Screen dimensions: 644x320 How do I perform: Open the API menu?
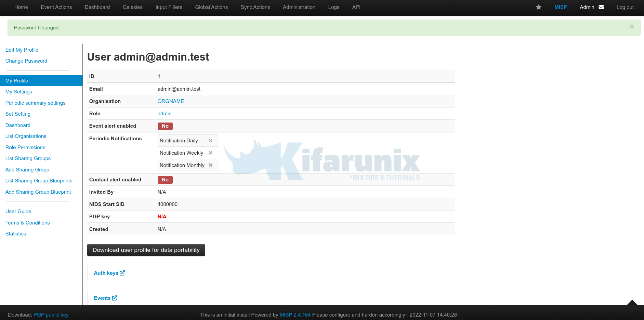point(356,7)
